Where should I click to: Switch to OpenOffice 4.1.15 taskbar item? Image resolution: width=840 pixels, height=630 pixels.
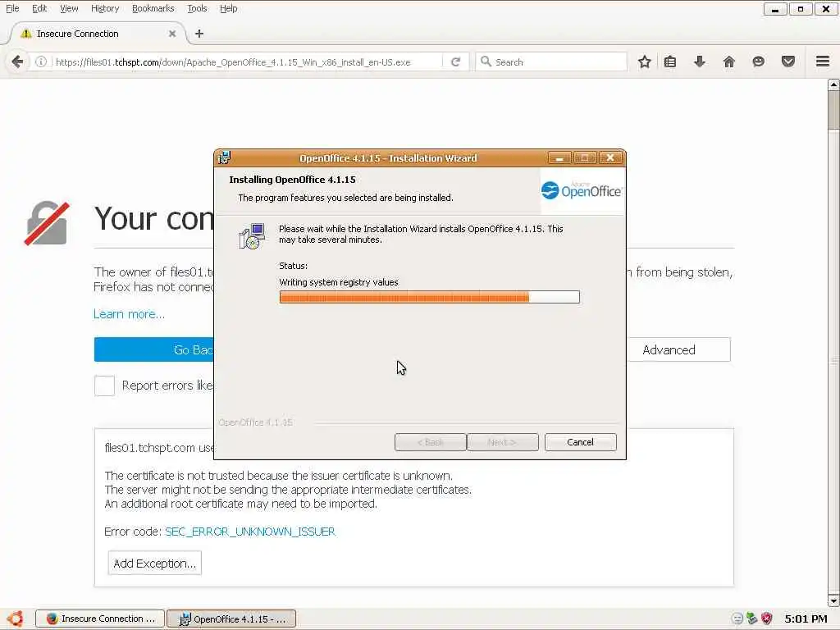(231, 619)
